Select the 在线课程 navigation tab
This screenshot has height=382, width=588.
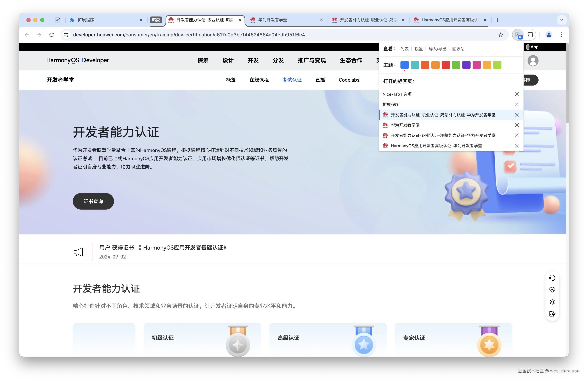point(259,80)
